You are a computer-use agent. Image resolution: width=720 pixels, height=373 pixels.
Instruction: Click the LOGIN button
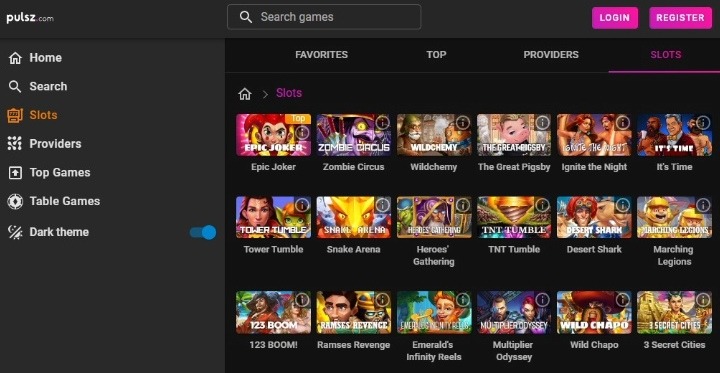coord(615,18)
